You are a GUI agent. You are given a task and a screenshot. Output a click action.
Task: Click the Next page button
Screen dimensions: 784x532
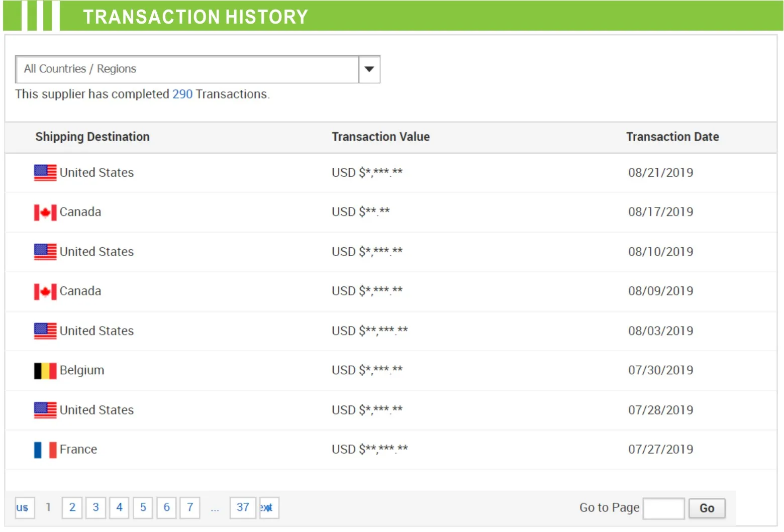click(269, 507)
